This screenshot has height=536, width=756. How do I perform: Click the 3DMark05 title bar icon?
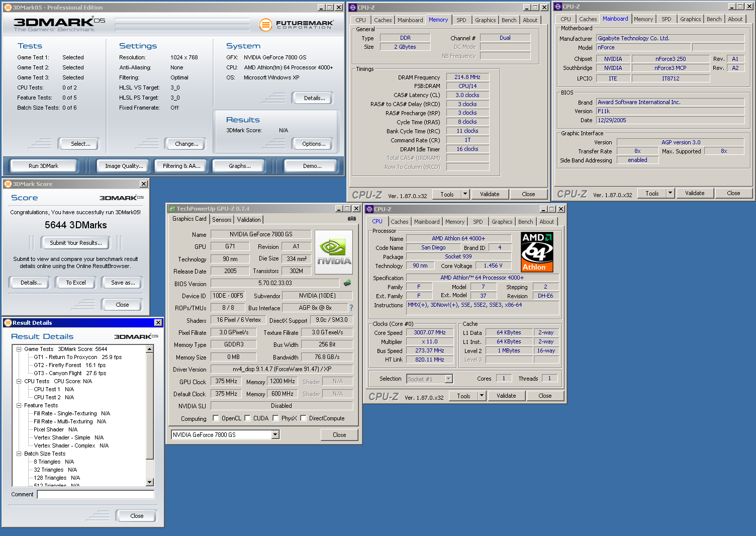8,8
